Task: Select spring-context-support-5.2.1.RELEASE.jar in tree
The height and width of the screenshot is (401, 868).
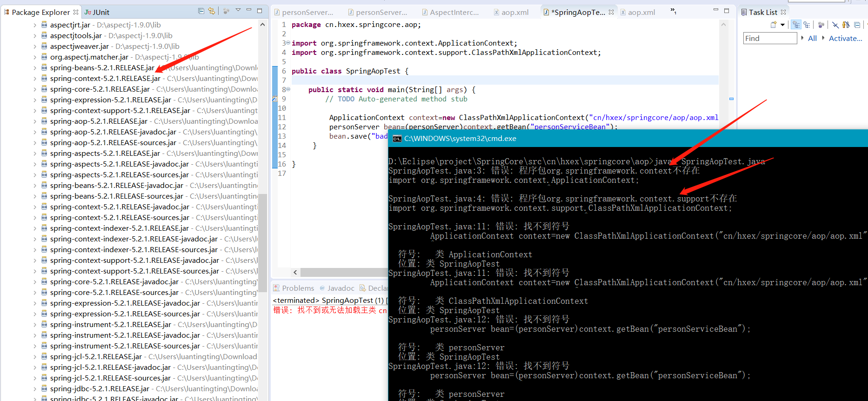Action: pos(120,111)
